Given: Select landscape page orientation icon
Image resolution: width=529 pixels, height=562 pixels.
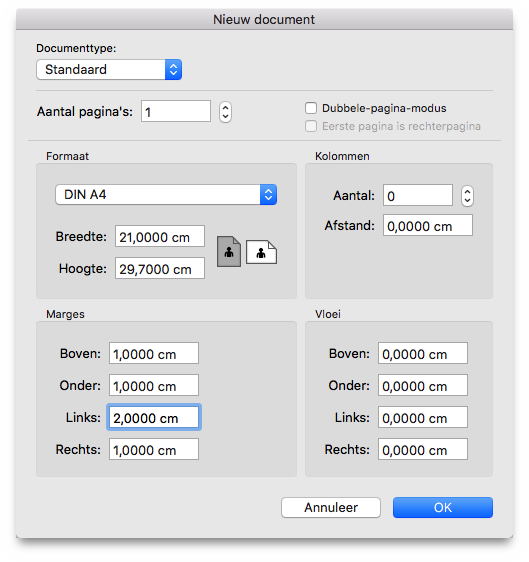Looking at the screenshot, I should coord(261,252).
